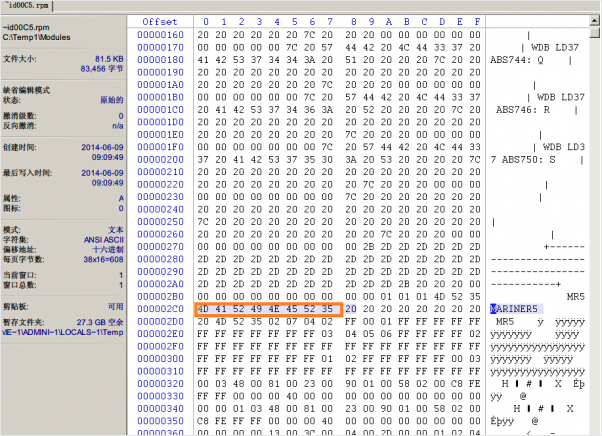The width and height of the screenshot is (602, 436).
Task: Click hex byte 4D at offset 000002C0
Action: 203,309
